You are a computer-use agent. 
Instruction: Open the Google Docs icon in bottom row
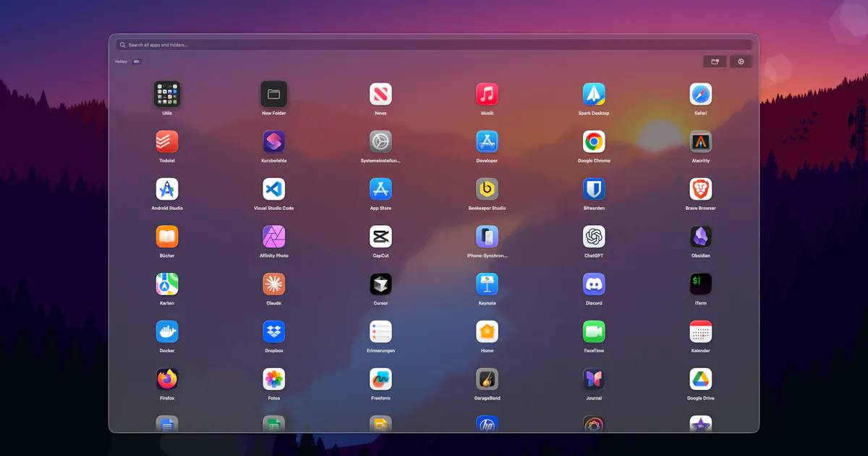click(167, 424)
